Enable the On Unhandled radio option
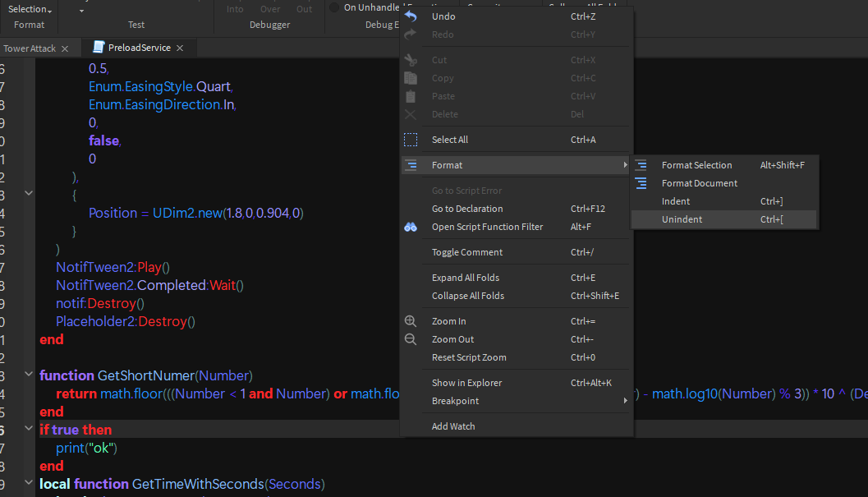 point(334,7)
